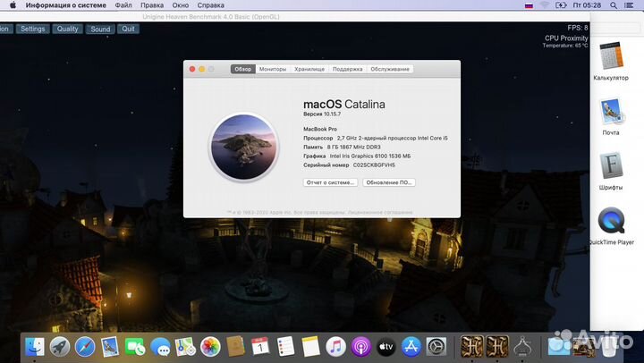Minimize the About This Mac window
Image resolution: width=644 pixels, height=363 pixels.
coord(201,69)
